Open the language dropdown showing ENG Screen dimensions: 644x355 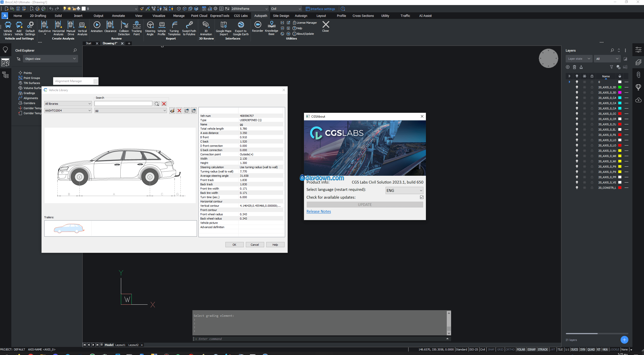point(404,191)
